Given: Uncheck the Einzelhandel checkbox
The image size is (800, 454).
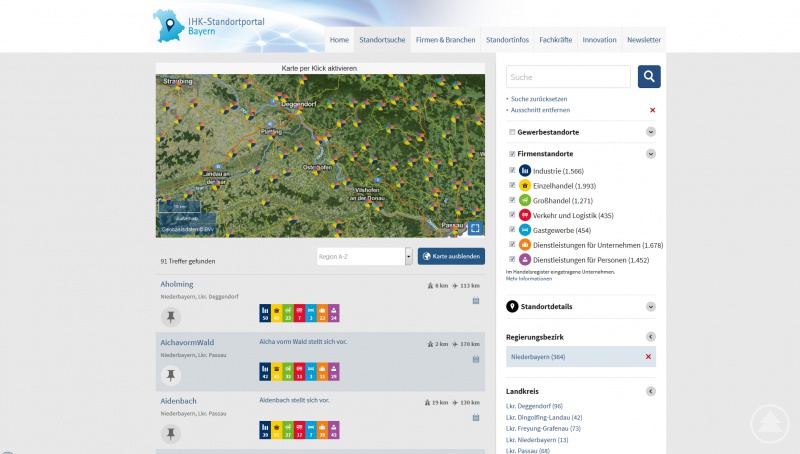Looking at the screenshot, I should click(x=512, y=185).
